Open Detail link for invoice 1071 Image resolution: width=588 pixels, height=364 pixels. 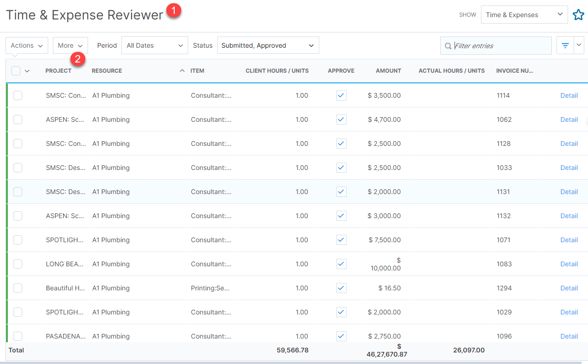[569, 240]
